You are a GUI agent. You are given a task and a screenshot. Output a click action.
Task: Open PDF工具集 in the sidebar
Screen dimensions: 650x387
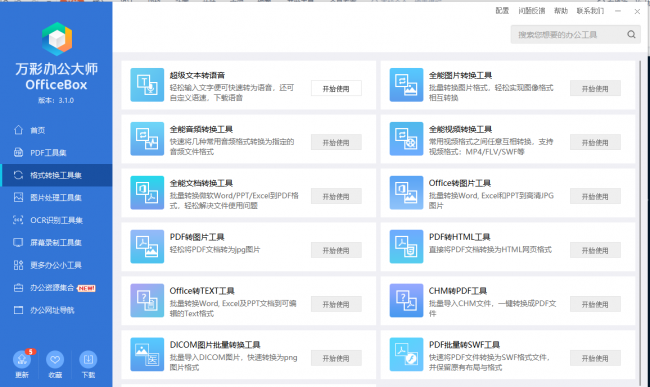pyautogui.click(x=56, y=152)
